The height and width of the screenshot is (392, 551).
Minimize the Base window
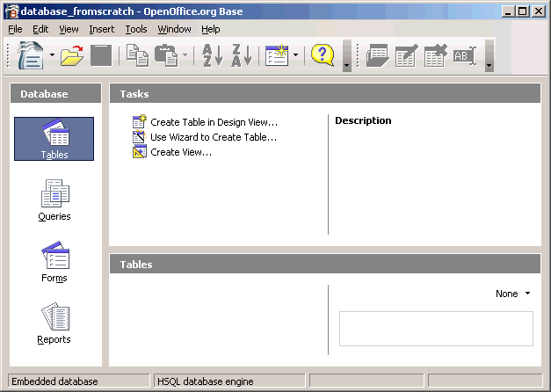tap(507, 11)
